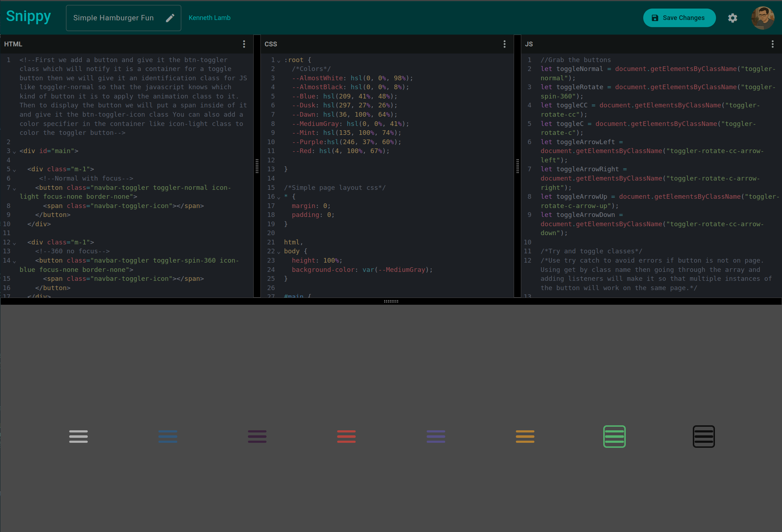Collapse HTML line 14 button fold arrow

tap(15, 262)
